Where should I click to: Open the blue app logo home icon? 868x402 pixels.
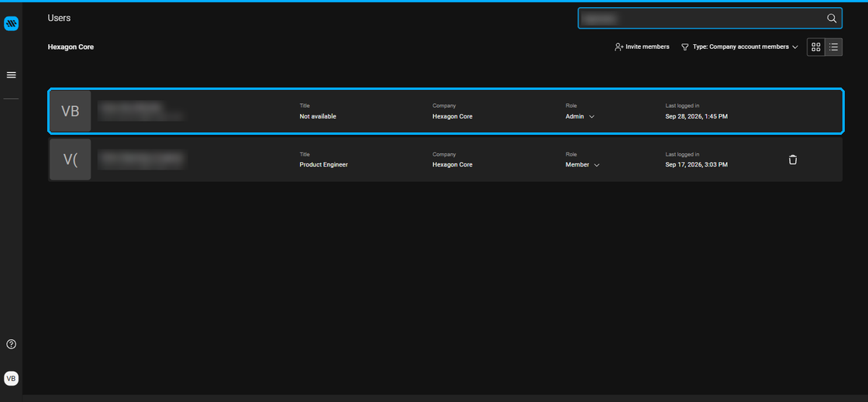[x=11, y=23]
